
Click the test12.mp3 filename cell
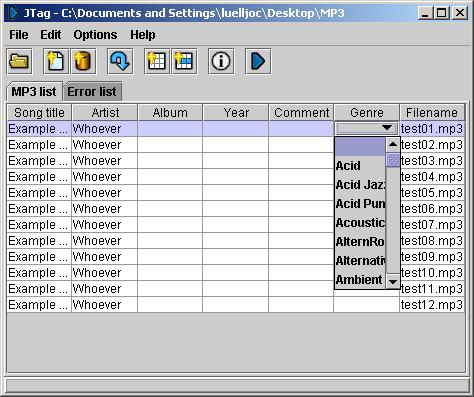pyautogui.click(x=432, y=305)
